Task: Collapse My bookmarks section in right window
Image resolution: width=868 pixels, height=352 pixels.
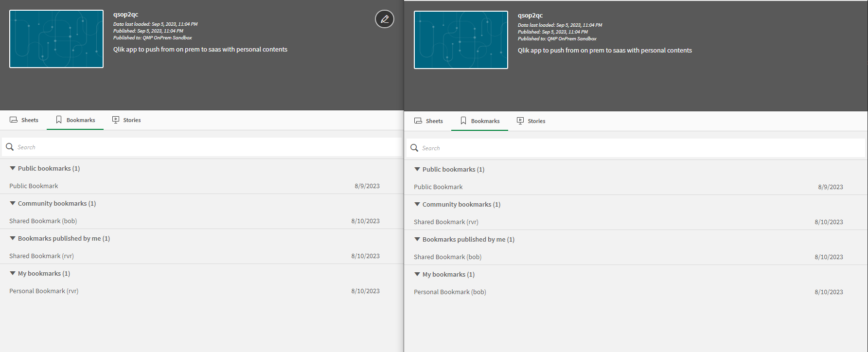Action: point(417,274)
